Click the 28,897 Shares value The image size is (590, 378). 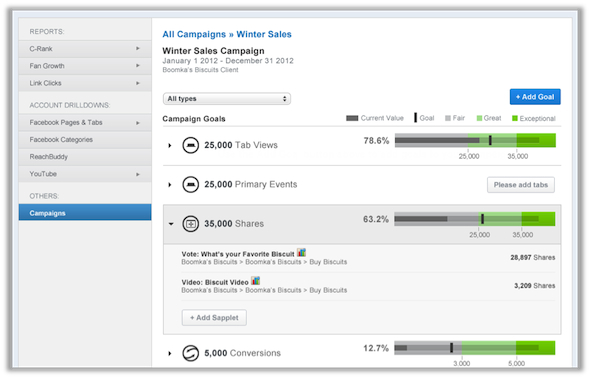[533, 258]
